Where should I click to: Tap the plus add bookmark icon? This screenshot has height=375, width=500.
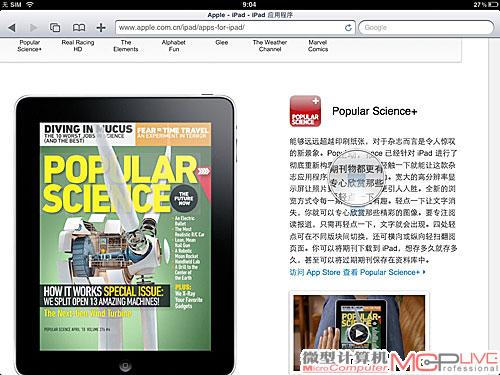coord(101,28)
